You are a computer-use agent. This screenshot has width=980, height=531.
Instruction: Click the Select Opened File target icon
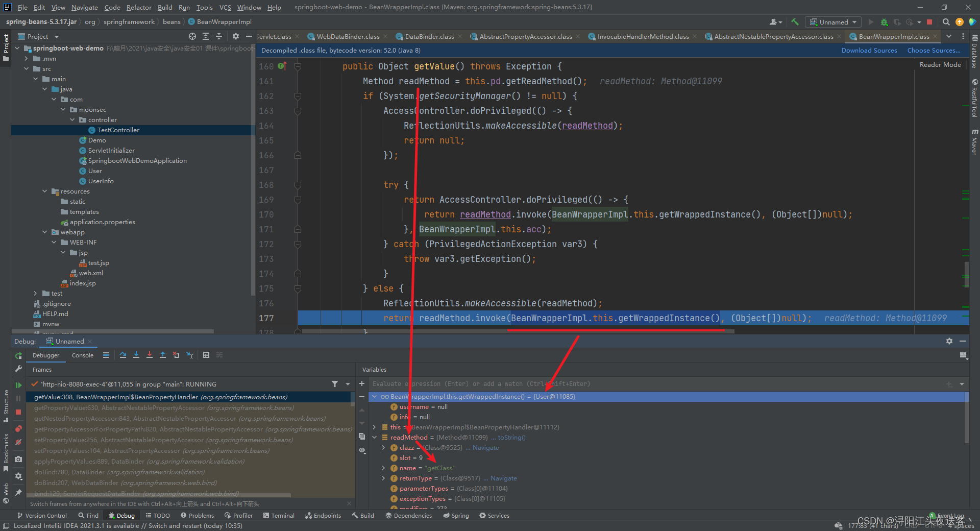coord(192,36)
